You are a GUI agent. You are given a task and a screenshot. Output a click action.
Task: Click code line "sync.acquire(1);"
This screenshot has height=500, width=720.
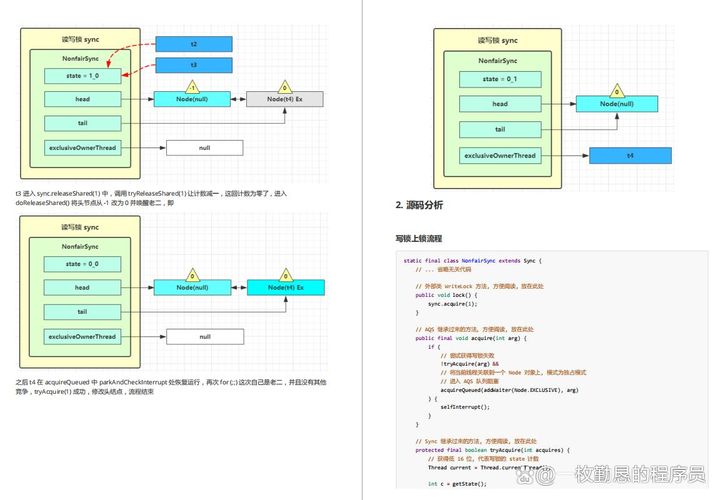click(452, 303)
